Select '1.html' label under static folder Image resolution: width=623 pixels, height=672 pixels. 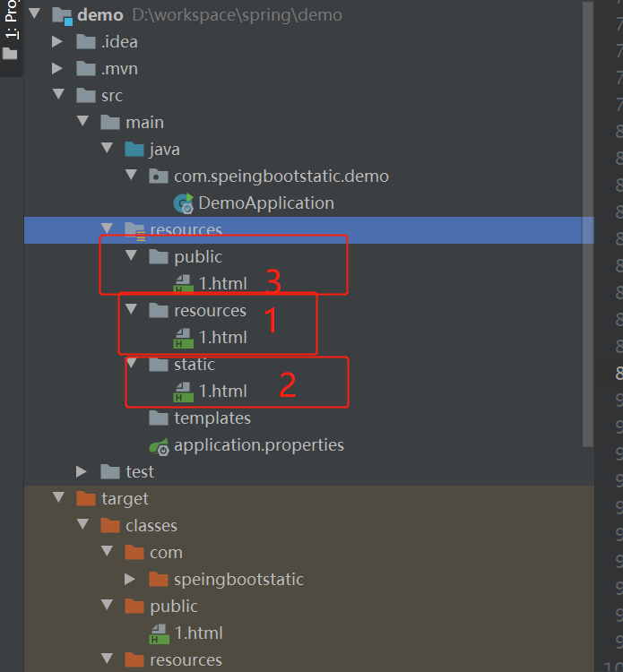(x=223, y=392)
